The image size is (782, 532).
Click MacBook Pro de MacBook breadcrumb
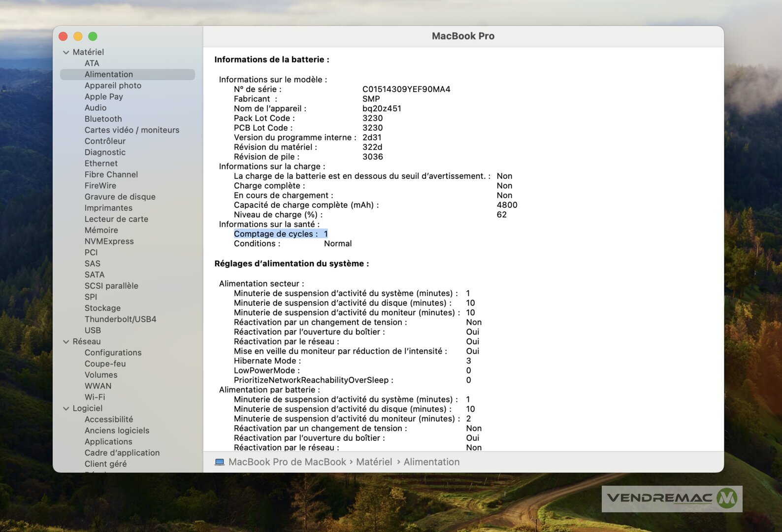click(287, 462)
